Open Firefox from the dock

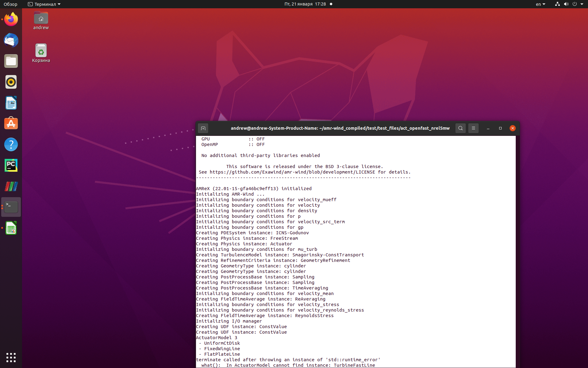click(11, 19)
